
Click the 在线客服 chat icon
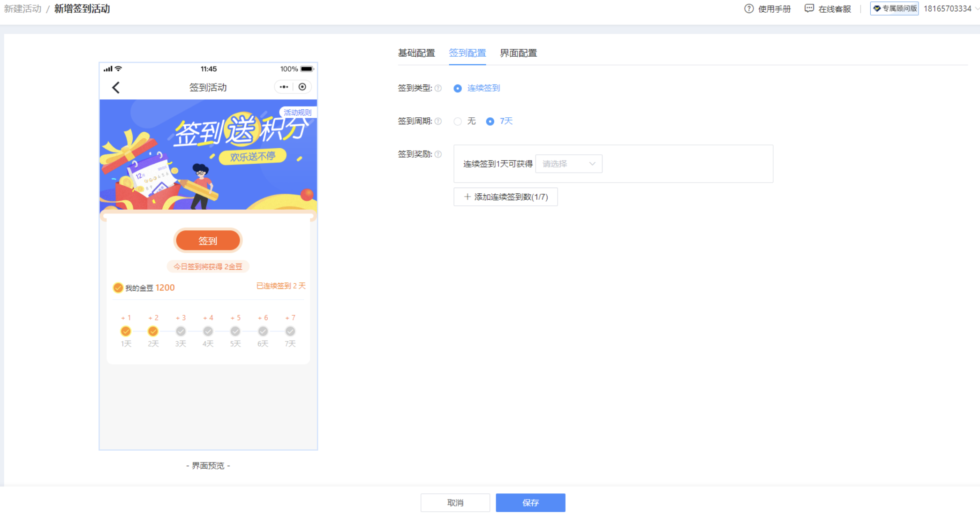(x=809, y=8)
